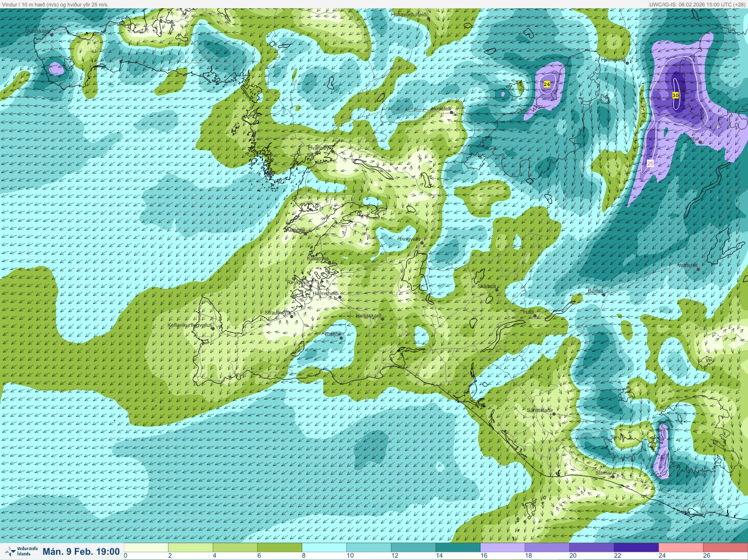Click the Straumsvík station label
Image resolution: width=748 pixels, height=560 pixels.
click(x=278, y=313)
